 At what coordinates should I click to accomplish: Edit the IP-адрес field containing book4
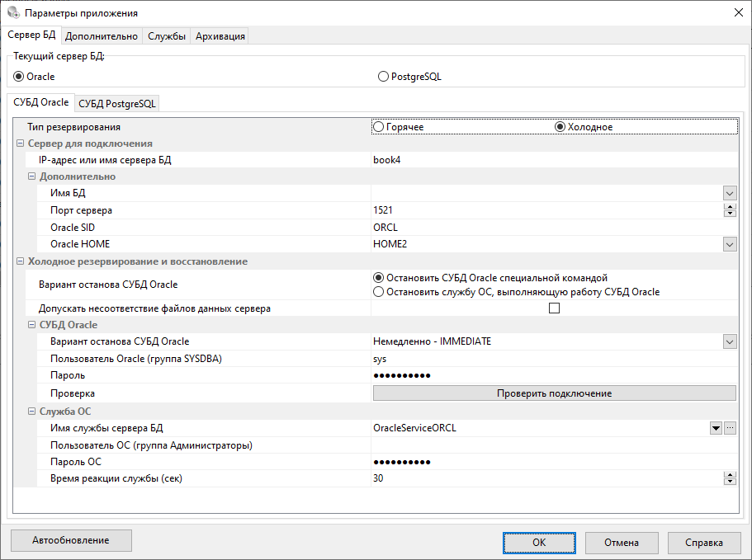(x=555, y=160)
